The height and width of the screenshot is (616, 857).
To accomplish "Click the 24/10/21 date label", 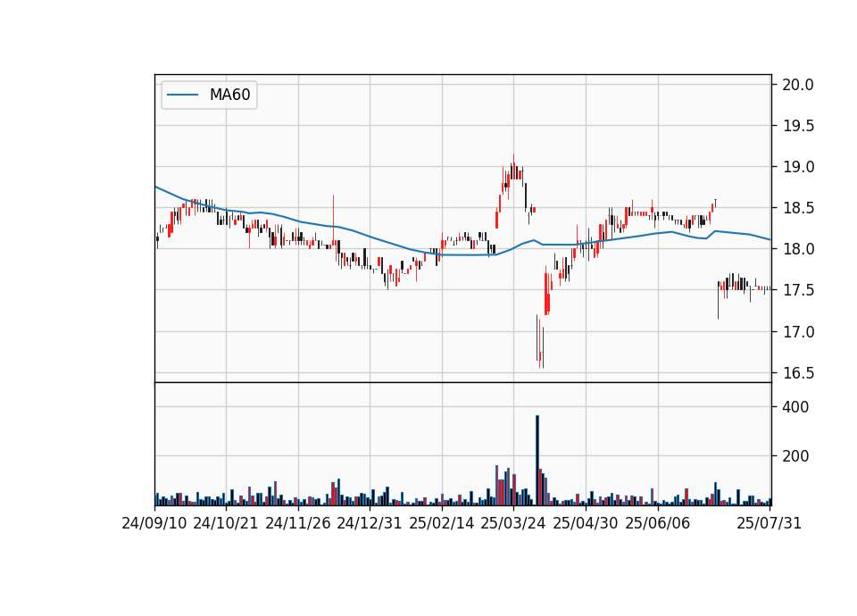I will 226,523.
